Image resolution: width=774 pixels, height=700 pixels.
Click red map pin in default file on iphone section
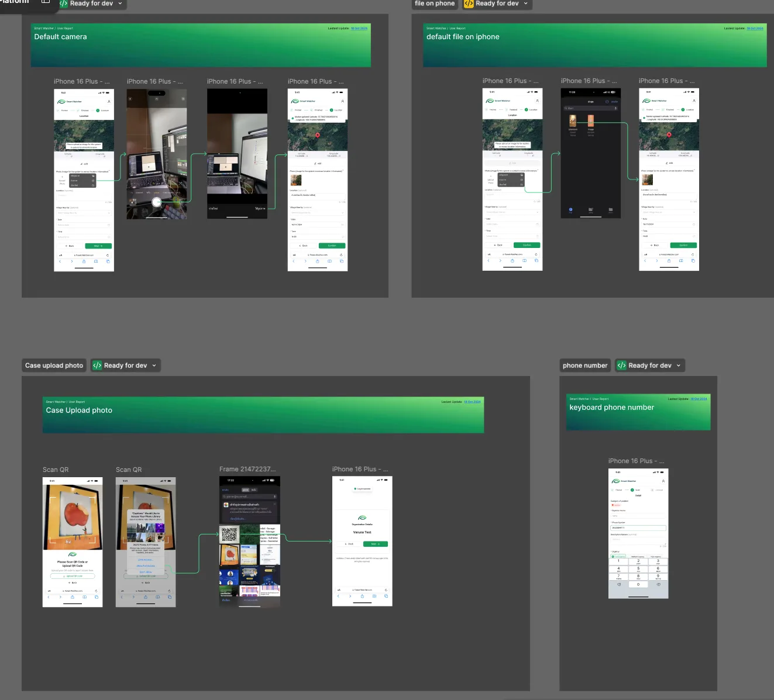(x=669, y=134)
